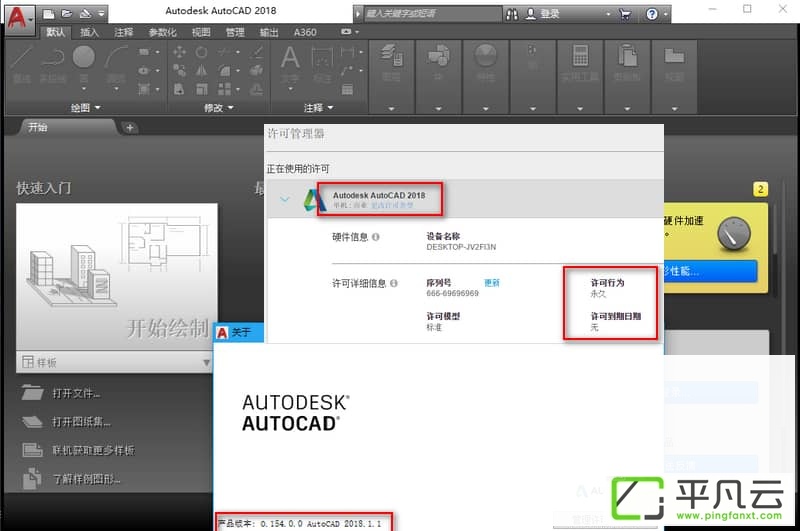Select the Rectangle tool in Draw panel
This screenshot has width=800, height=531.
pos(144,52)
